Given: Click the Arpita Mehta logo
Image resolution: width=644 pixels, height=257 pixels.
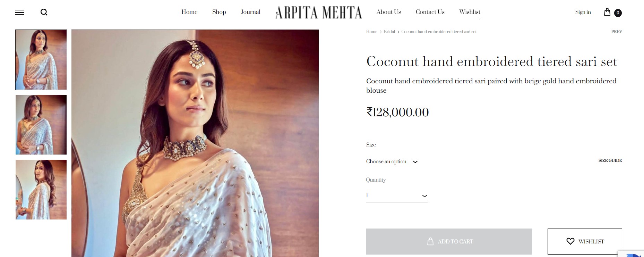Looking at the screenshot, I should (x=318, y=13).
